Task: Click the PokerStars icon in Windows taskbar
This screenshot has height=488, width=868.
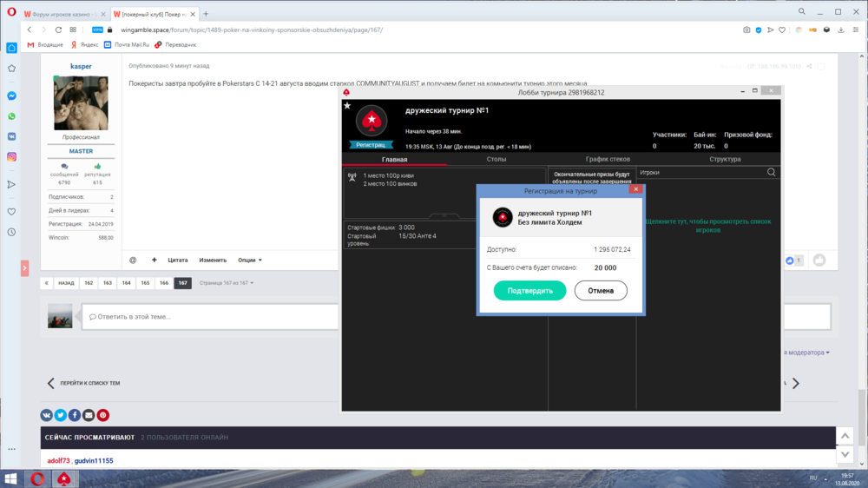Action: 63,478
